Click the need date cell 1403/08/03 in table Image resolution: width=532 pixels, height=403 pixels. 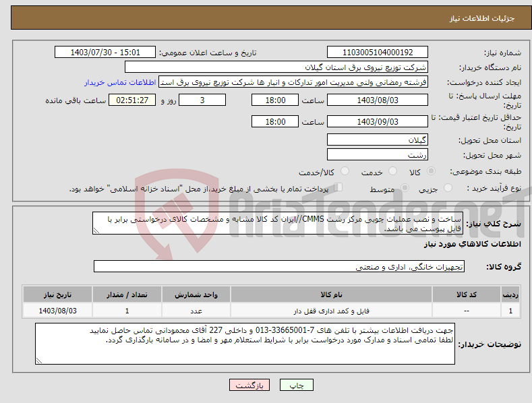(57, 311)
